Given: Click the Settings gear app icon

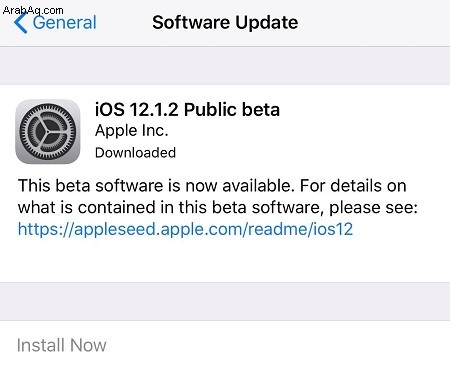Looking at the screenshot, I should pyautogui.click(x=48, y=132).
